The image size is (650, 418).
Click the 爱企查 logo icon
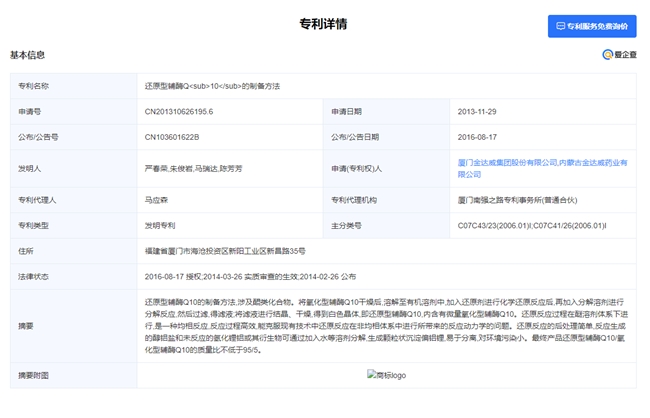pyautogui.click(x=608, y=55)
